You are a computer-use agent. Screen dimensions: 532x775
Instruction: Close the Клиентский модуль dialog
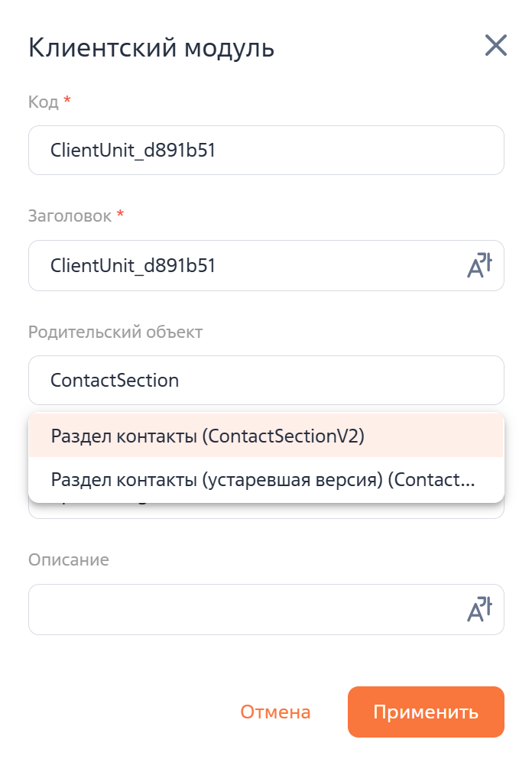(x=496, y=46)
